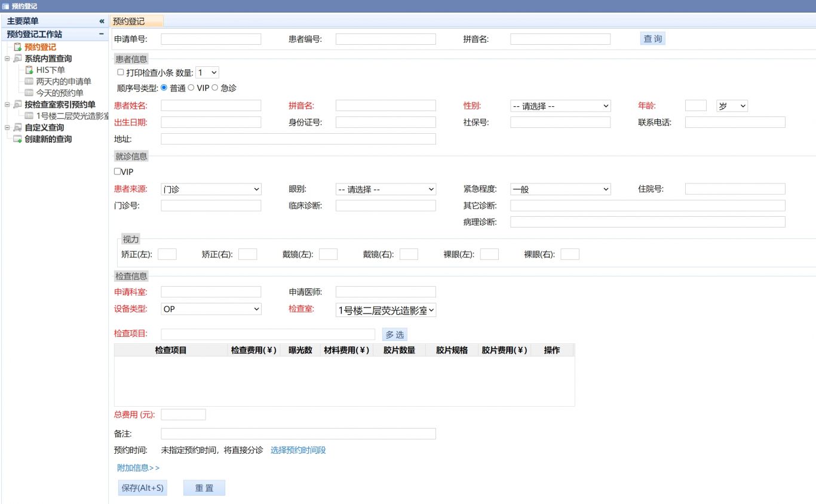
Task: Tick the VIP checkbox under 就诊信息
Action: point(118,171)
